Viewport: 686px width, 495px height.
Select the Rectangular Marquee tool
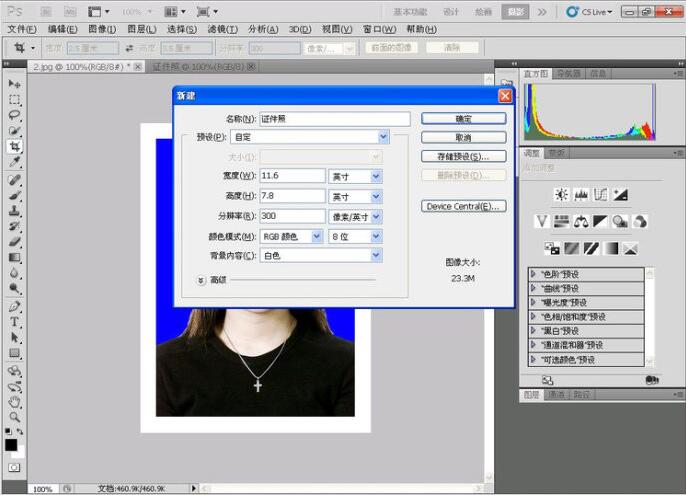tap(15, 100)
